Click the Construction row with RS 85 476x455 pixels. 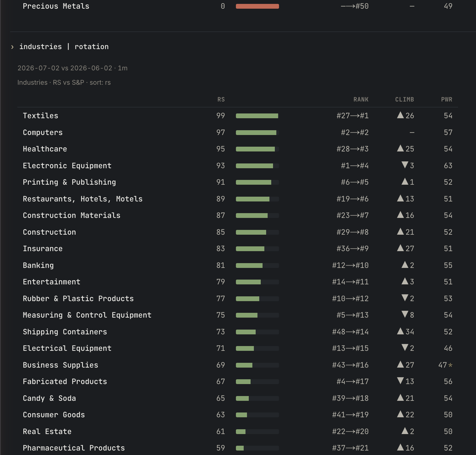point(238,232)
